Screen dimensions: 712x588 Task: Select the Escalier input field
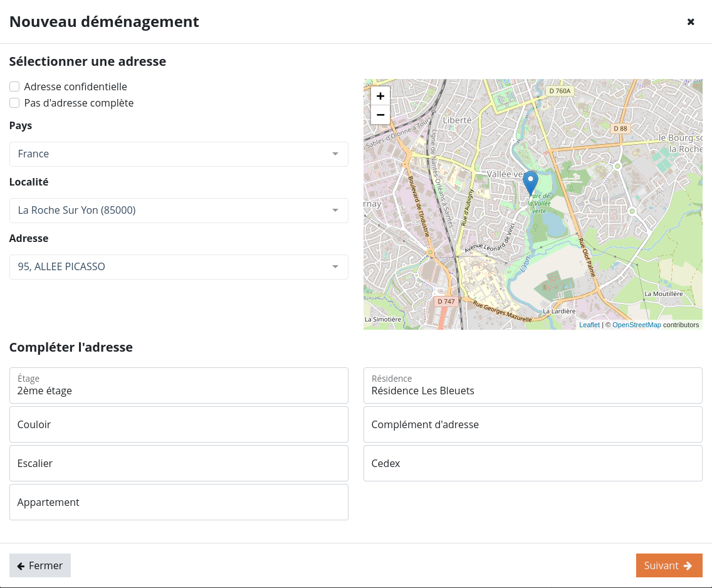pyautogui.click(x=179, y=463)
